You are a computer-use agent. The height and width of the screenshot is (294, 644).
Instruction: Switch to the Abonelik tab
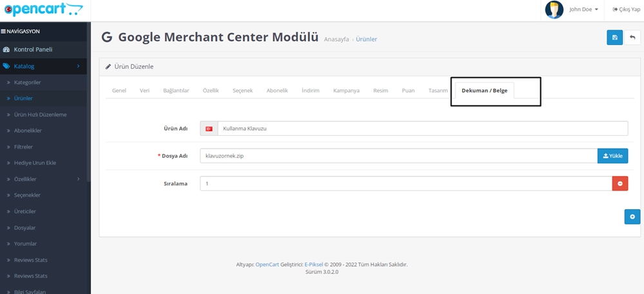[x=277, y=91]
